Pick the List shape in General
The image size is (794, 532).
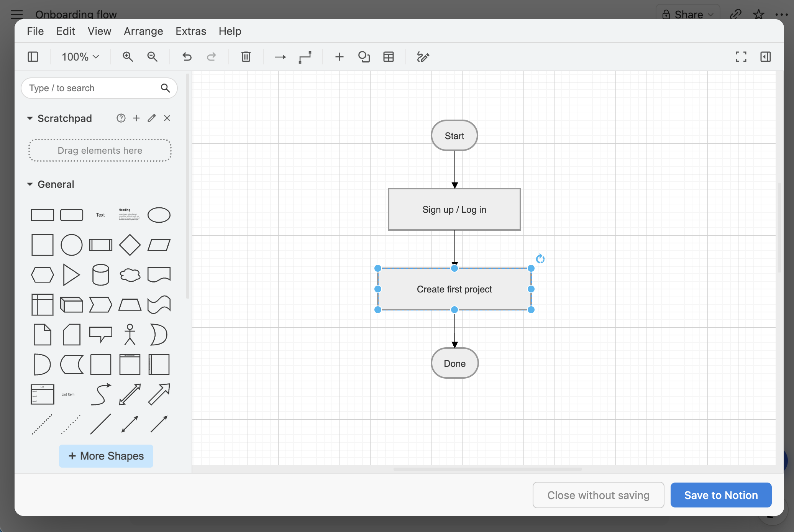(x=42, y=394)
